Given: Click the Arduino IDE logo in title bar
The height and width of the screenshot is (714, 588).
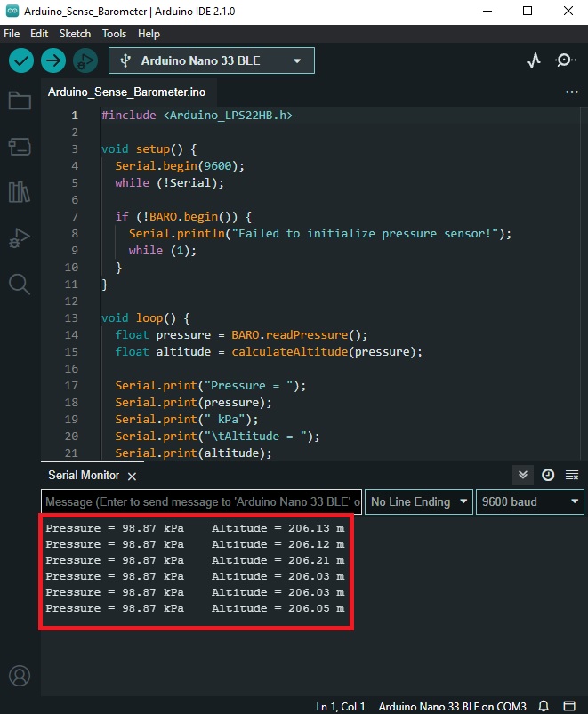Looking at the screenshot, I should 12,11.
